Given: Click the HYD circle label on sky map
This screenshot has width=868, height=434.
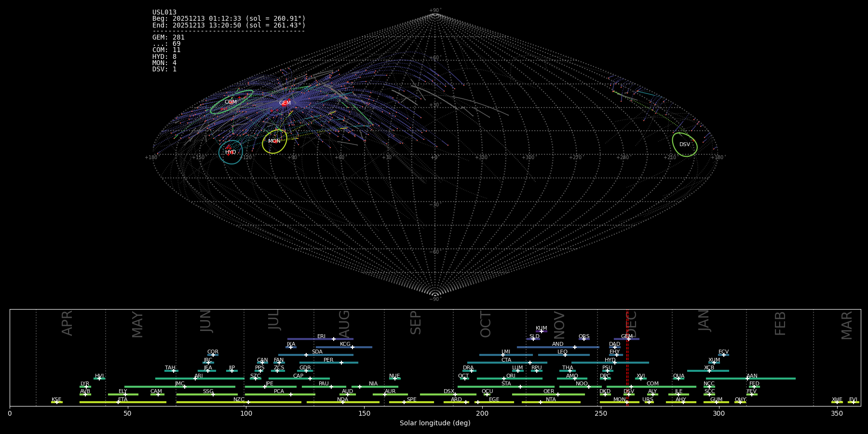Looking at the screenshot, I should [x=231, y=152].
